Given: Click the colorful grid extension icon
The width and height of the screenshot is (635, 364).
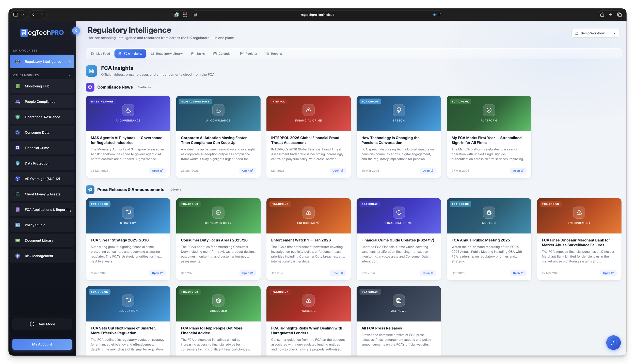Looking at the screenshot, I should (185, 15).
